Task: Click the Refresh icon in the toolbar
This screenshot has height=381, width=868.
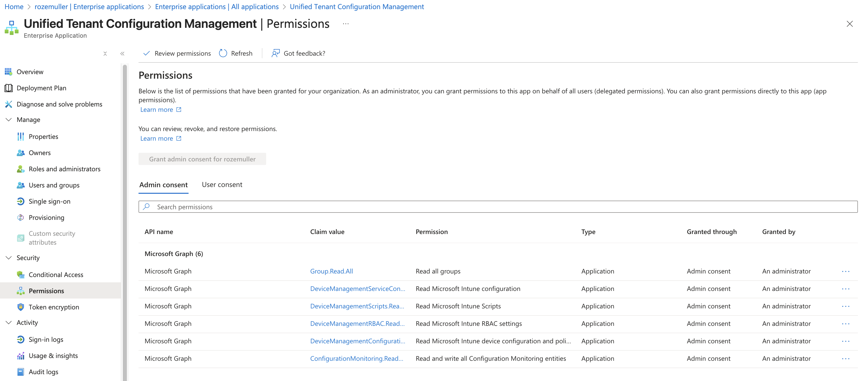Action: click(x=223, y=53)
